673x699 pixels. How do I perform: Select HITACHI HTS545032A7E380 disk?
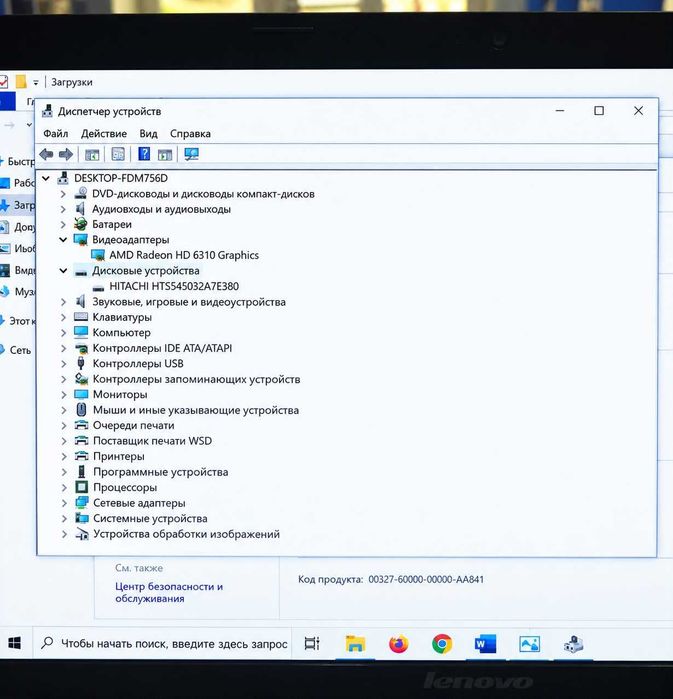(174, 286)
